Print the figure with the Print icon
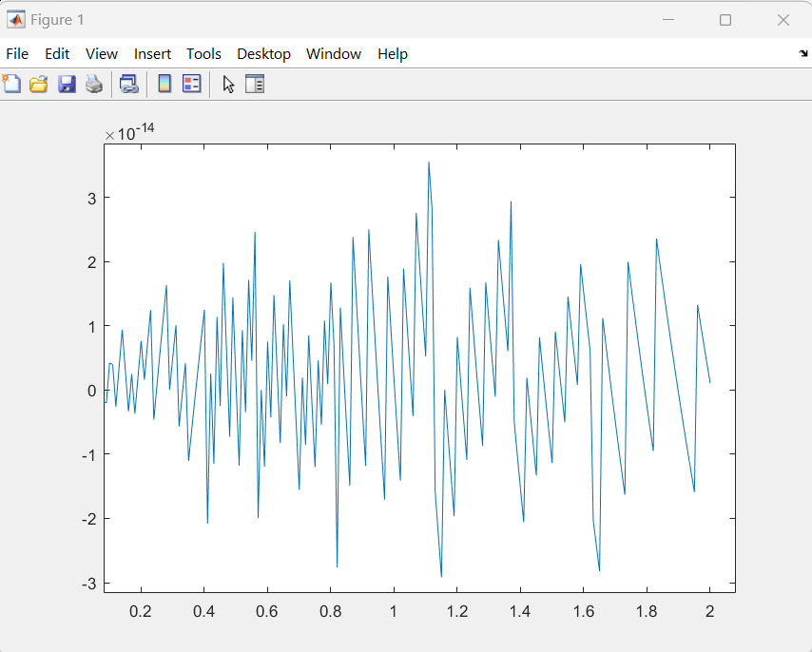This screenshot has width=812, height=652. tap(94, 84)
